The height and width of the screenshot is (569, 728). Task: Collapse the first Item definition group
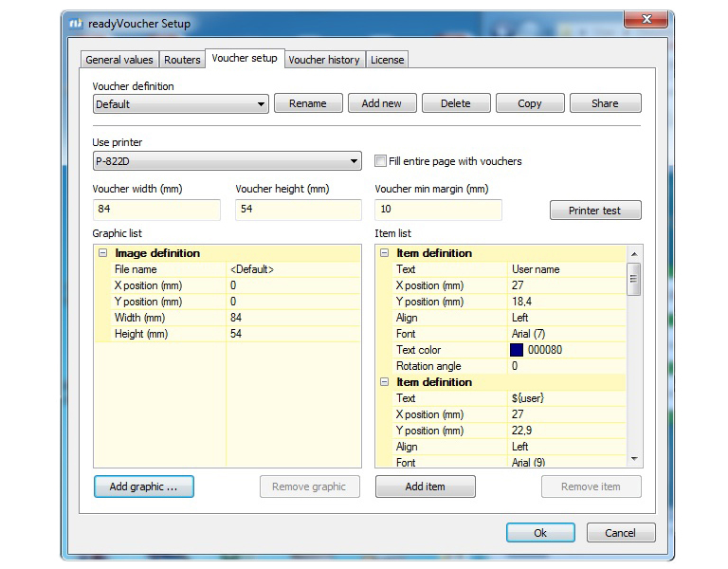(x=384, y=253)
